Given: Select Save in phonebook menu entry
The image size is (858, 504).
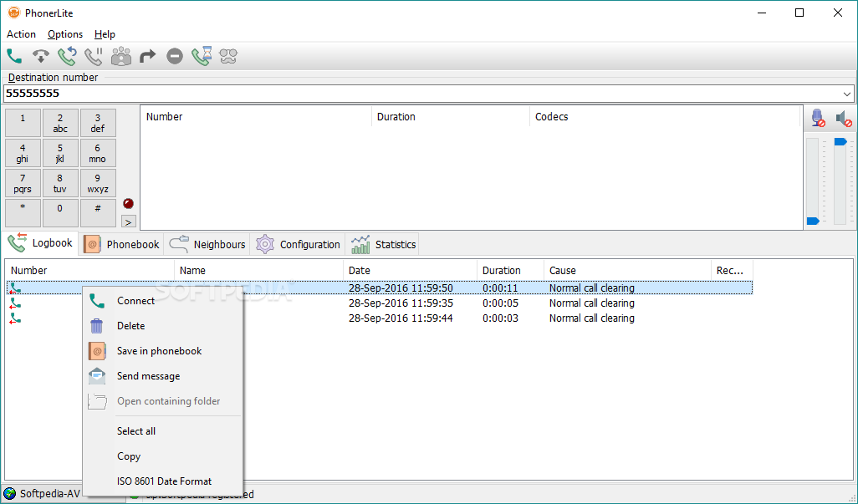Looking at the screenshot, I should tap(162, 351).
